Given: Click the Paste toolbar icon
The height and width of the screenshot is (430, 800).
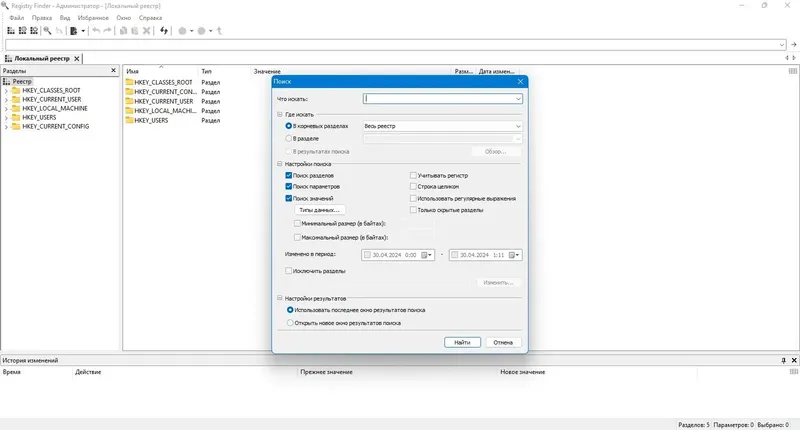Looking at the screenshot, I should (135, 31).
